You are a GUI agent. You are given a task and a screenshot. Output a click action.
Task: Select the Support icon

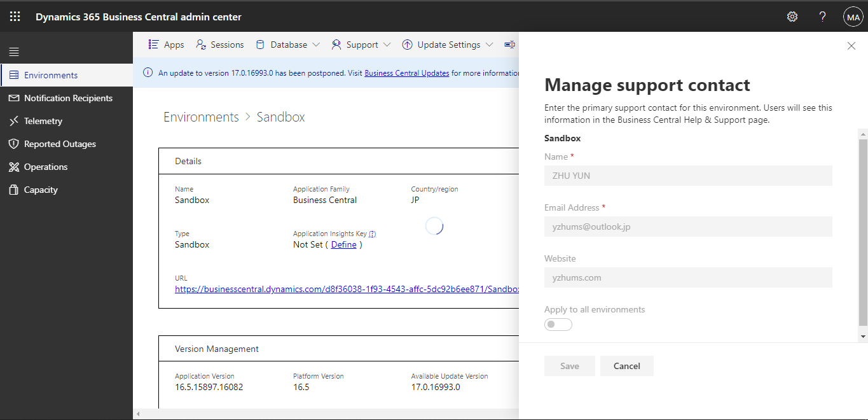(336, 44)
